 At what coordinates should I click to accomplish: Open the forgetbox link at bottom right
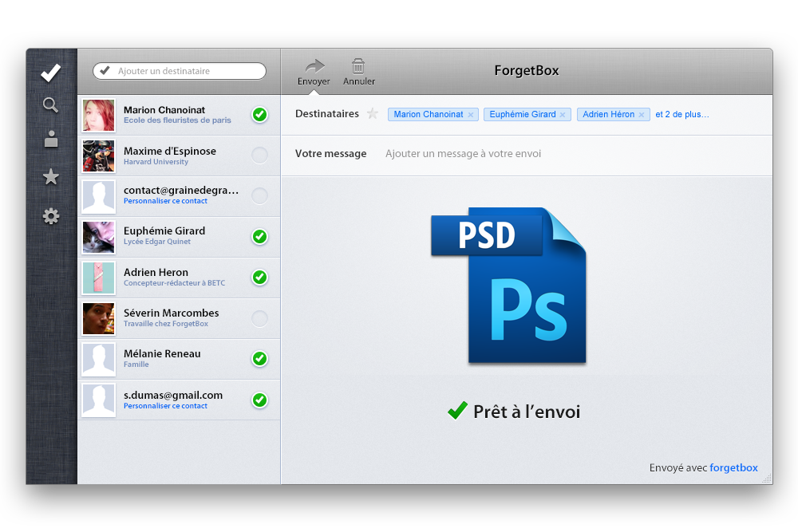click(733, 467)
